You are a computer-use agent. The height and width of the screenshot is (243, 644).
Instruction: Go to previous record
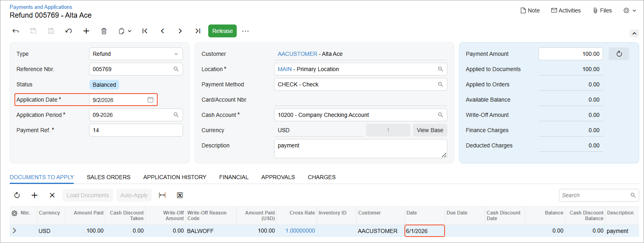(163, 31)
